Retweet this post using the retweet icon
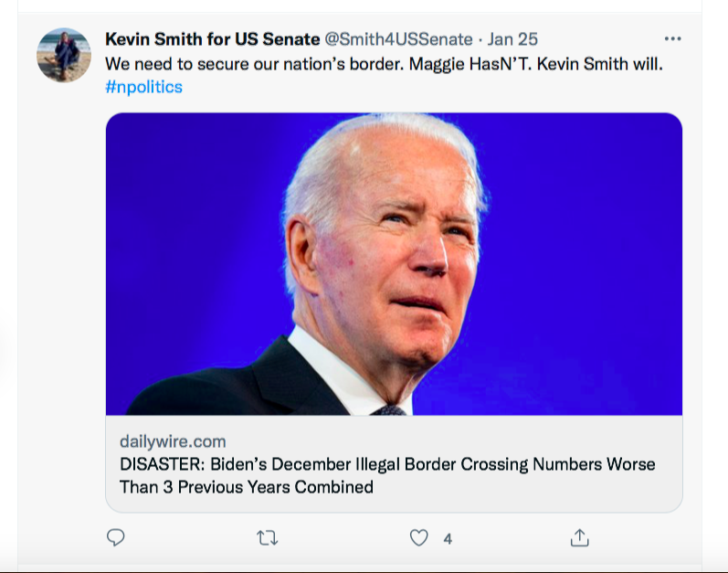 (x=267, y=537)
